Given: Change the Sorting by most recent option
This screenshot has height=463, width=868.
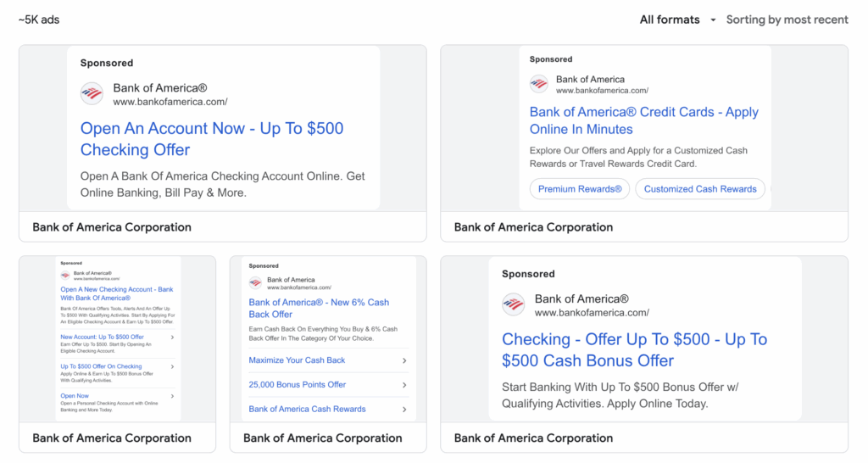Looking at the screenshot, I should pyautogui.click(x=787, y=20).
